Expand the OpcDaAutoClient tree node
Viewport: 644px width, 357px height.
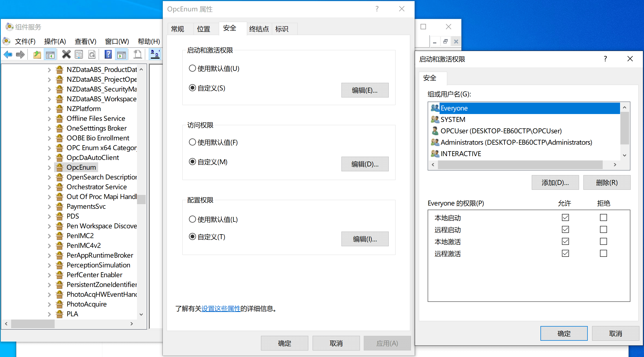click(49, 158)
